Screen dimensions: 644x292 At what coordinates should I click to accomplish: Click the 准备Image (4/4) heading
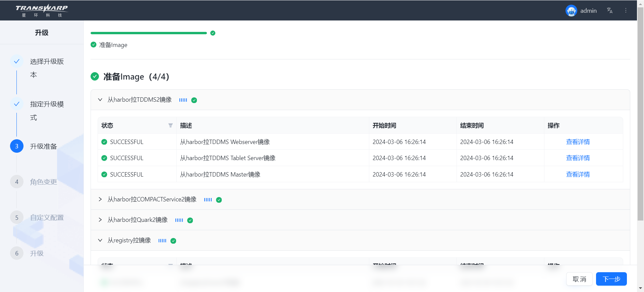[136, 77]
